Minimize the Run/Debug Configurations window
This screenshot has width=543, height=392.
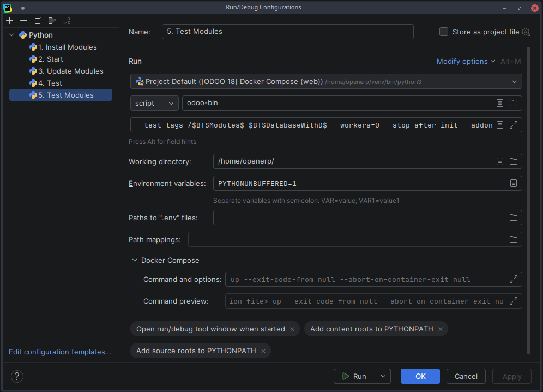(504, 8)
